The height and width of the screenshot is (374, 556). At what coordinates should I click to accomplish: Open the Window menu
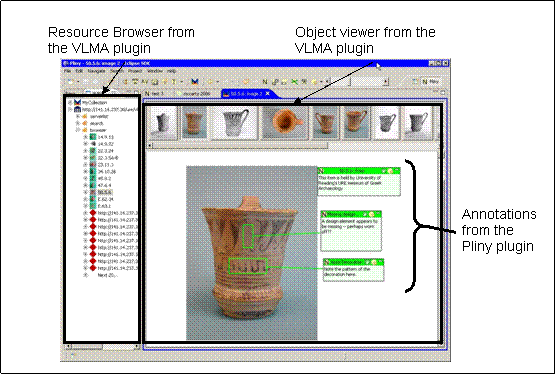point(155,71)
